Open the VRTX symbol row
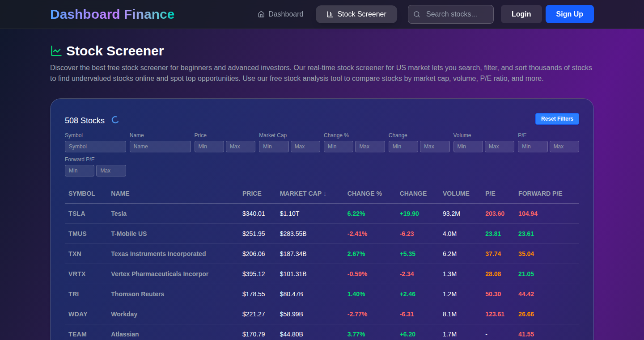Screen dimensions: 644x340 [77, 274]
